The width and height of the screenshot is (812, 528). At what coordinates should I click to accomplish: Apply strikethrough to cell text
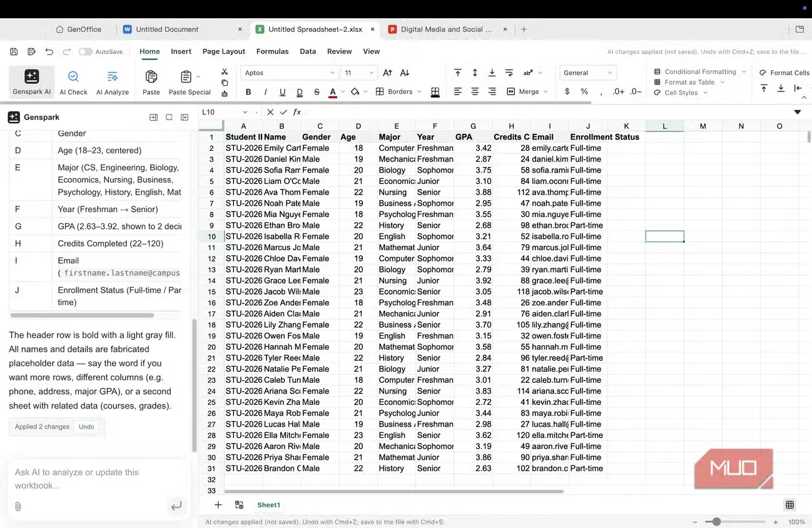tap(317, 92)
